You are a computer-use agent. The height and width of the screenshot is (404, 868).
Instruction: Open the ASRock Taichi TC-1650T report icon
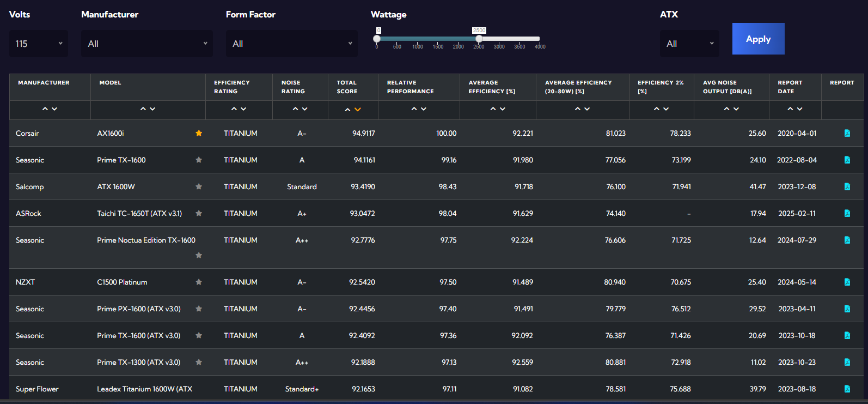tap(847, 213)
